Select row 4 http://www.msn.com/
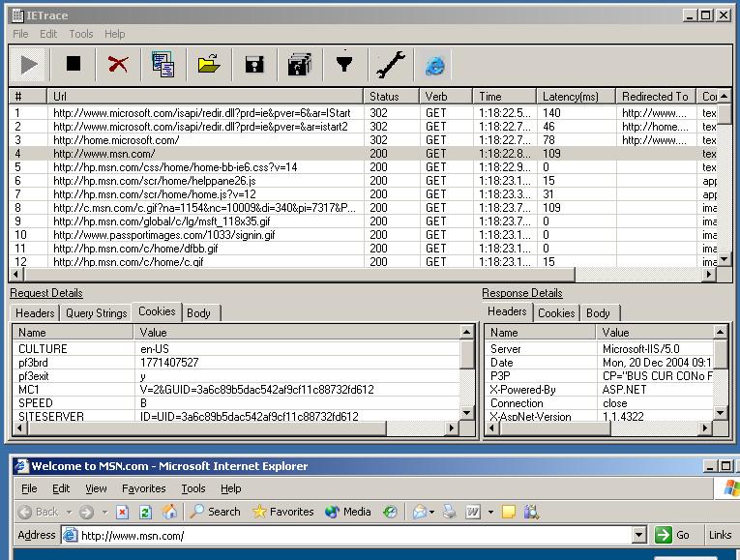This screenshot has height=560, width=740. tap(363, 154)
